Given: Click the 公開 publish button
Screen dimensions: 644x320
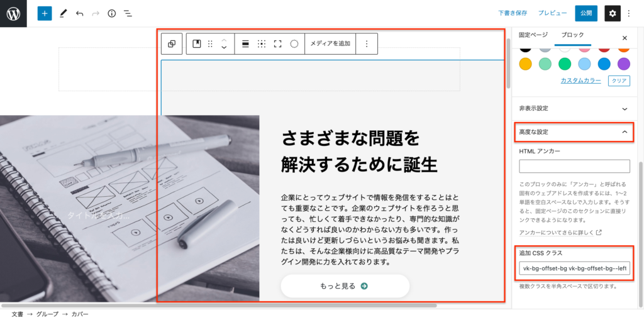Looking at the screenshot, I should [586, 13].
